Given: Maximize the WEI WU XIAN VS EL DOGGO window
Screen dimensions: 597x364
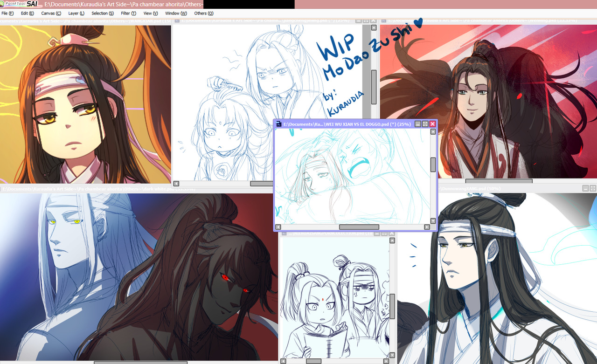Looking at the screenshot, I should click(x=425, y=124).
